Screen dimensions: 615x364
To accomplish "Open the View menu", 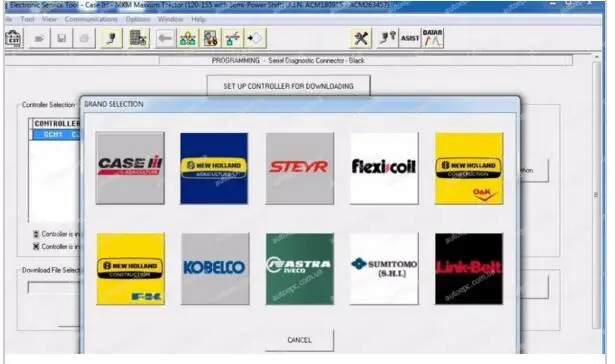I will pyautogui.click(x=49, y=19).
